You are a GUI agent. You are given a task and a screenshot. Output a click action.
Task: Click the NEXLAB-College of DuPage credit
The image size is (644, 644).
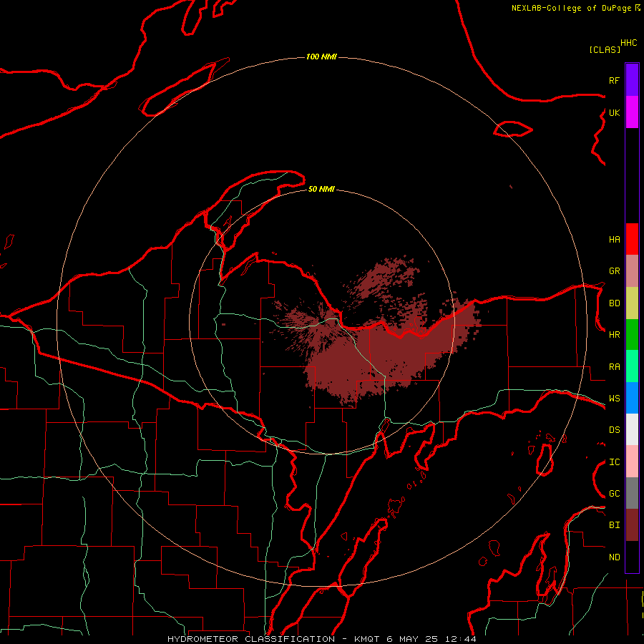point(571,8)
